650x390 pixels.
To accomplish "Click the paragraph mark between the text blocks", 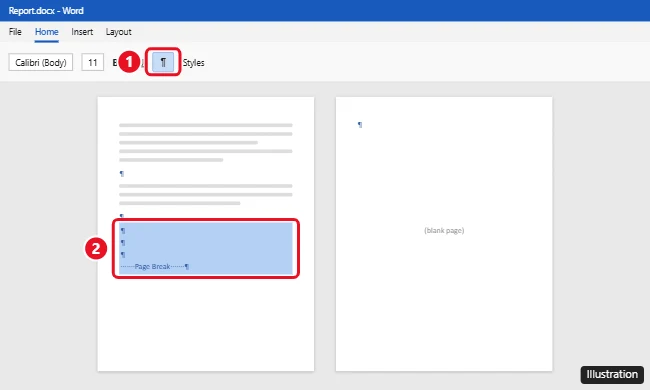I will pos(122,173).
